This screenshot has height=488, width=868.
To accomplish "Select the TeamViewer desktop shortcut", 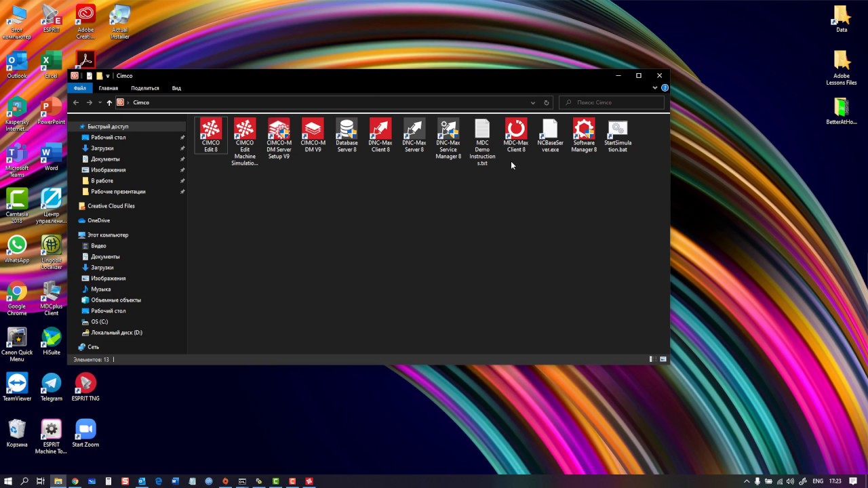I will 17,387.
